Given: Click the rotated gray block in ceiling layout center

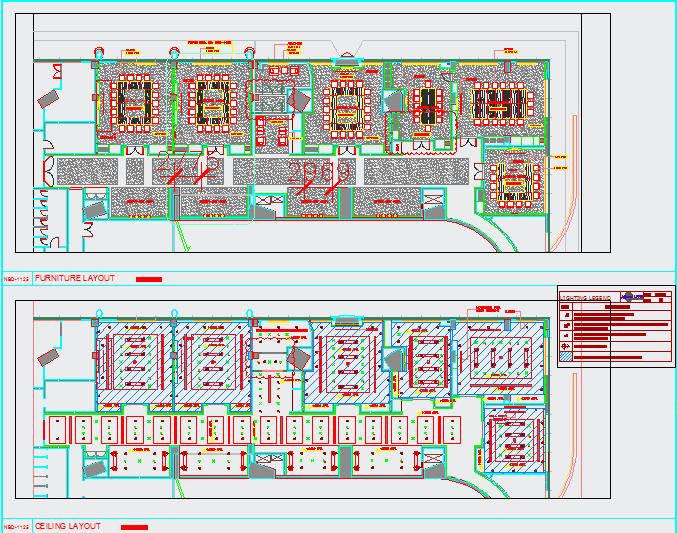Looking at the screenshot, I should tap(298, 359).
